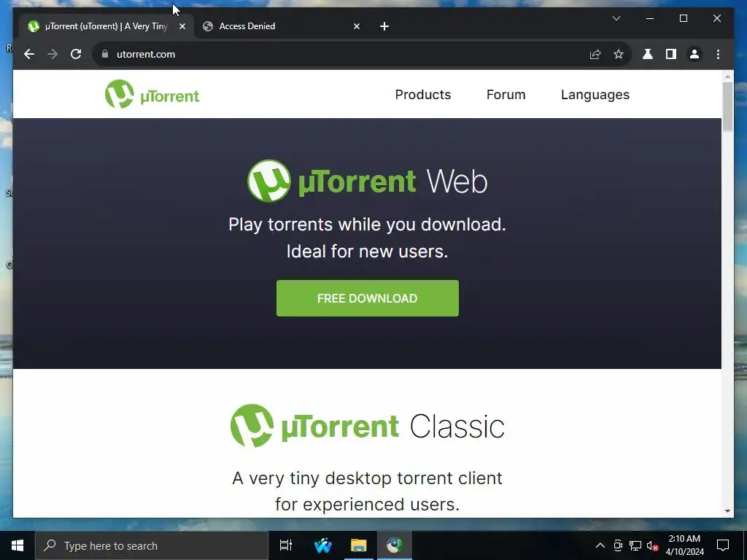Open the tab search chevron

click(616, 18)
